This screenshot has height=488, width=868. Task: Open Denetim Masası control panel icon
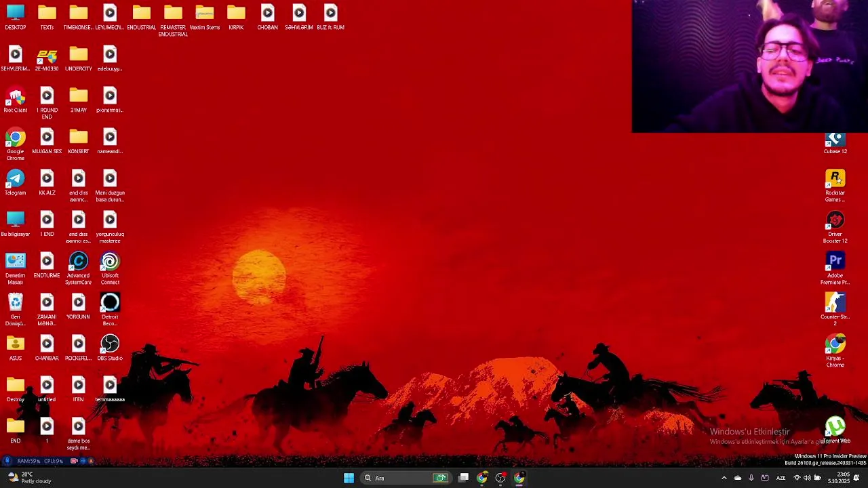(15, 269)
